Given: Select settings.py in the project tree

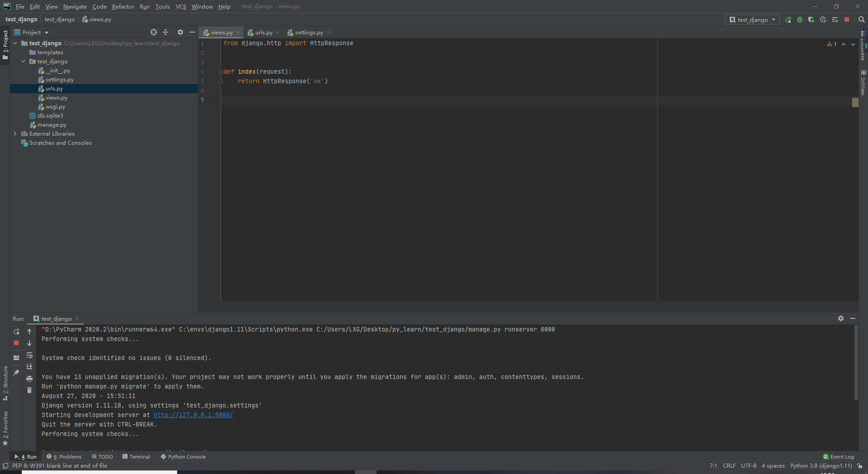Looking at the screenshot, I should point(59,80).
